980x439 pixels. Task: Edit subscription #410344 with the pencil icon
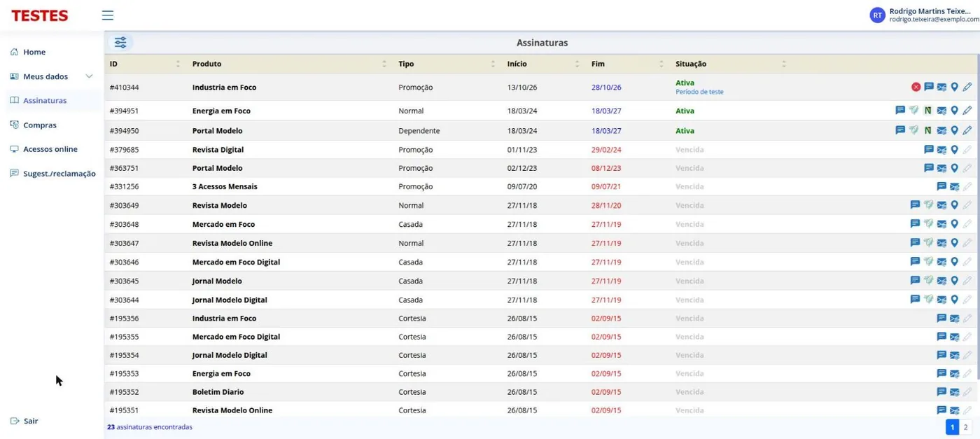967,87
